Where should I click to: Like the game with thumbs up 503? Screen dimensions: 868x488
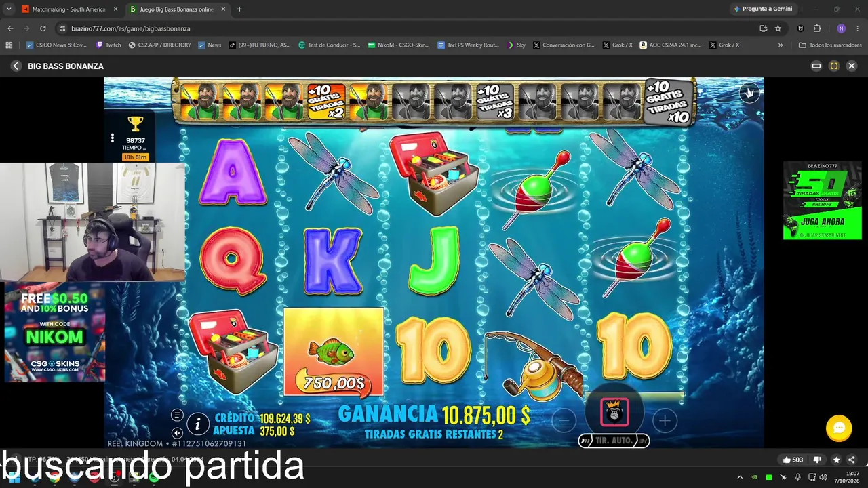pos(793,460)
